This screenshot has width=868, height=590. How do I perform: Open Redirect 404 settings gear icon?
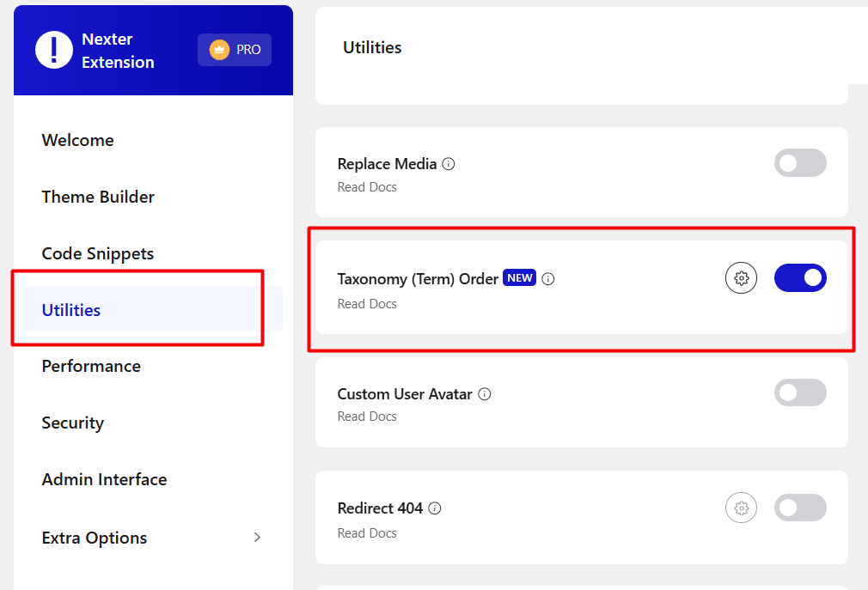tap(741, 508)
